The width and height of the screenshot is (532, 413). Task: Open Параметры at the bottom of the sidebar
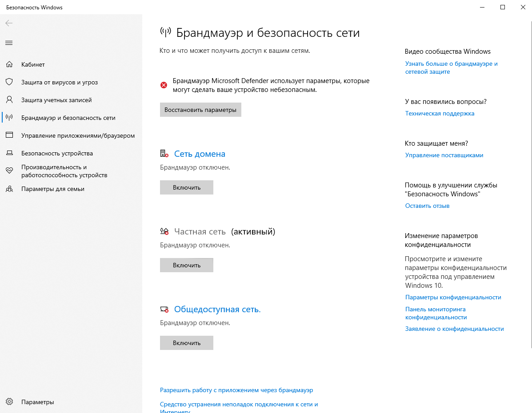tap(37, 402)
